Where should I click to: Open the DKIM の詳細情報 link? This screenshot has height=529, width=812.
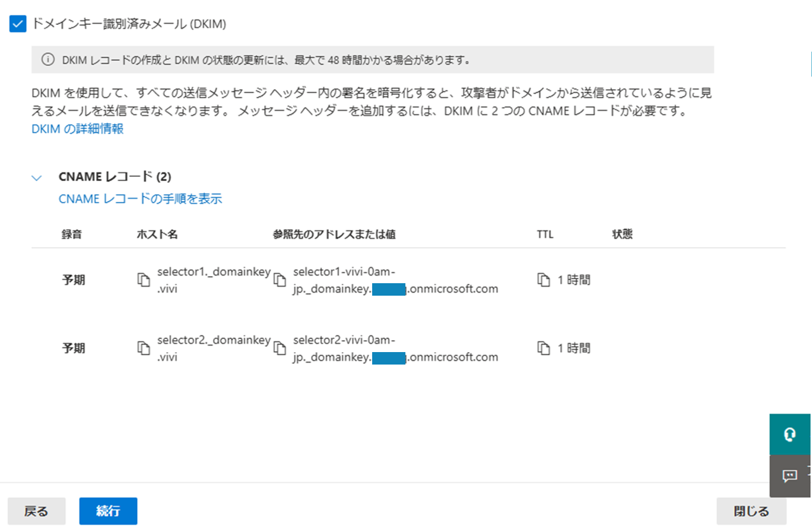(78, 129)
